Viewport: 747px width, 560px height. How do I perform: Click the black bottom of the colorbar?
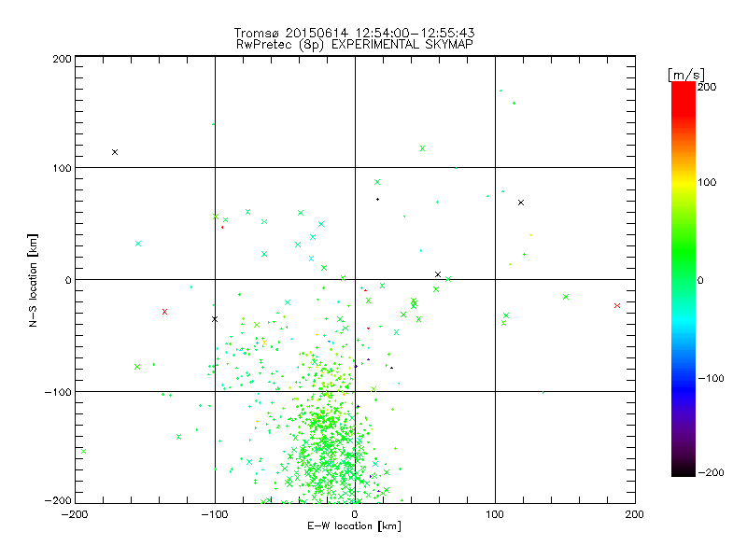coord(684,471)
